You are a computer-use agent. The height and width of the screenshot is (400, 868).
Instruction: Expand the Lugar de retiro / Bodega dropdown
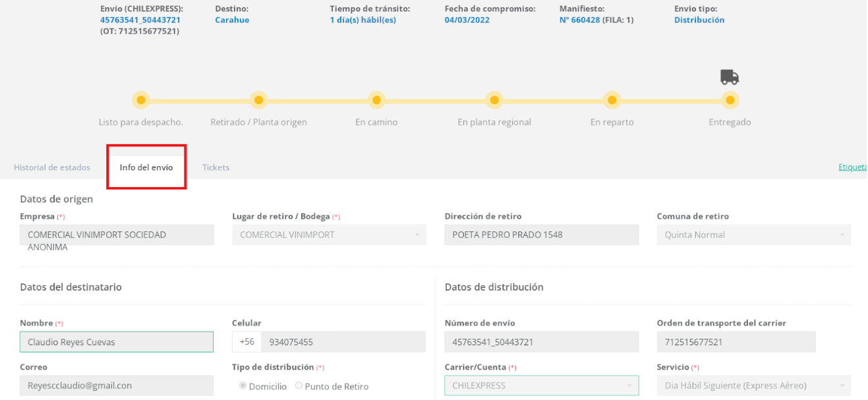[329, 235]
